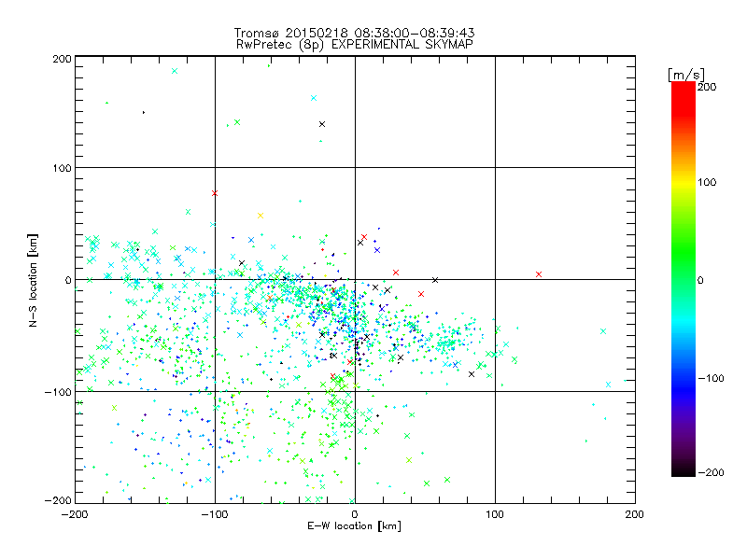The width and height of the screenshot is (747, 560).
Task: Click the x-axis tick label "-200"
Action: tap(75, 514)
